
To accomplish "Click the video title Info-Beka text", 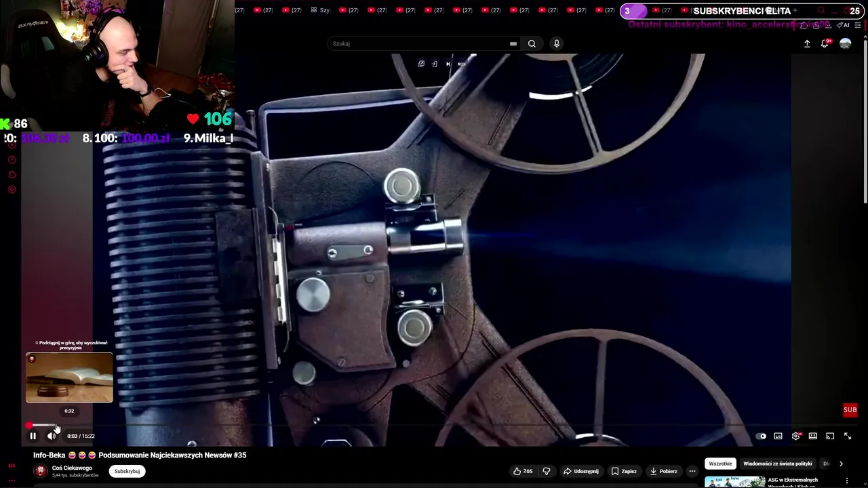I will [140, 455].
